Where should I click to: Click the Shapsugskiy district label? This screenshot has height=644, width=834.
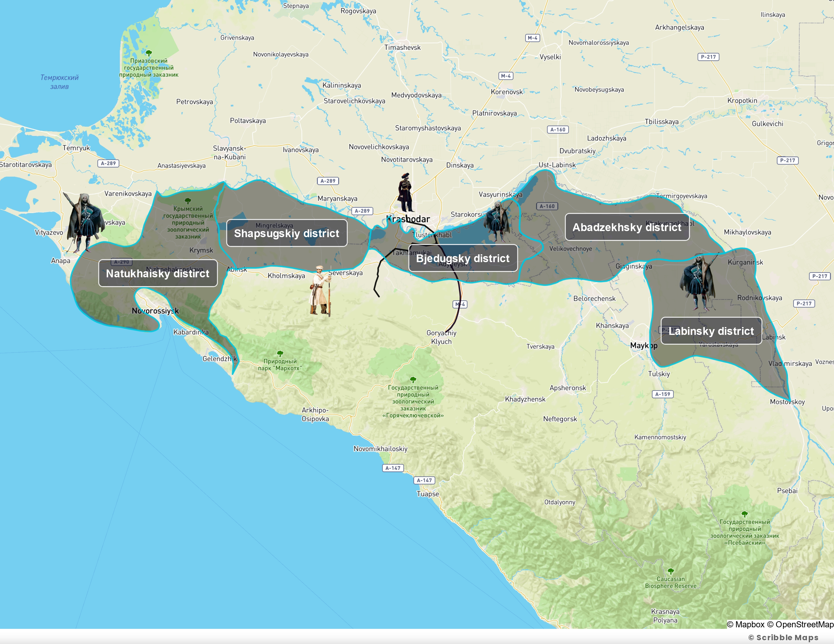(x=286, y=233)
